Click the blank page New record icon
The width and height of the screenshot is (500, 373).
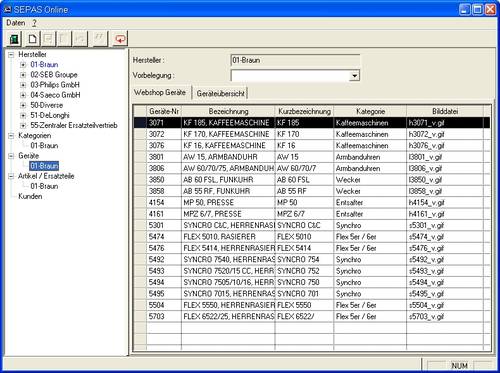[32, 39]
